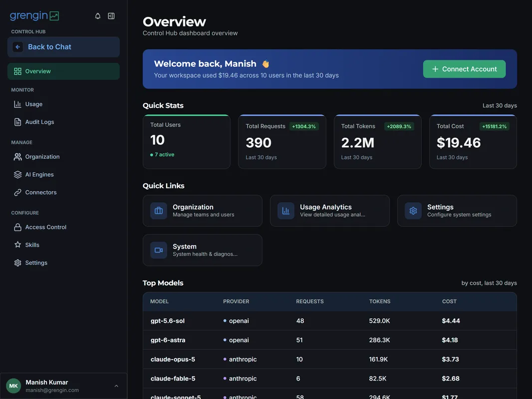Click the Organization people icon in the sidebar

click(17, 157)
